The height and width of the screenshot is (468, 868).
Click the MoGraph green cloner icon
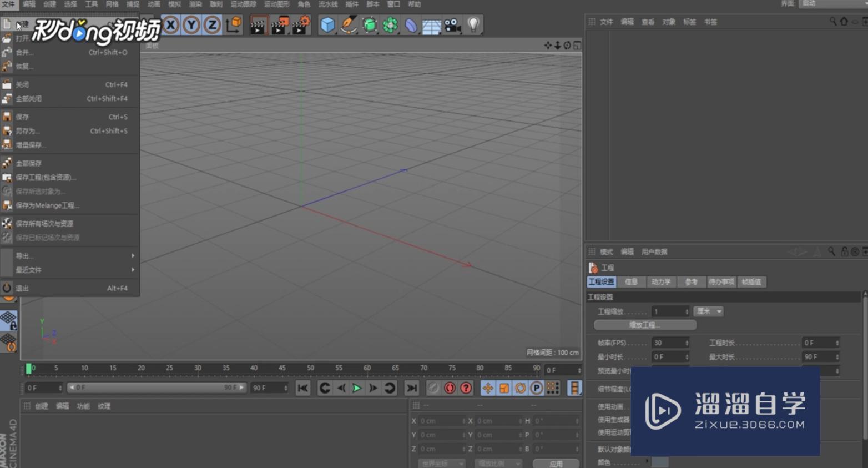390,25
